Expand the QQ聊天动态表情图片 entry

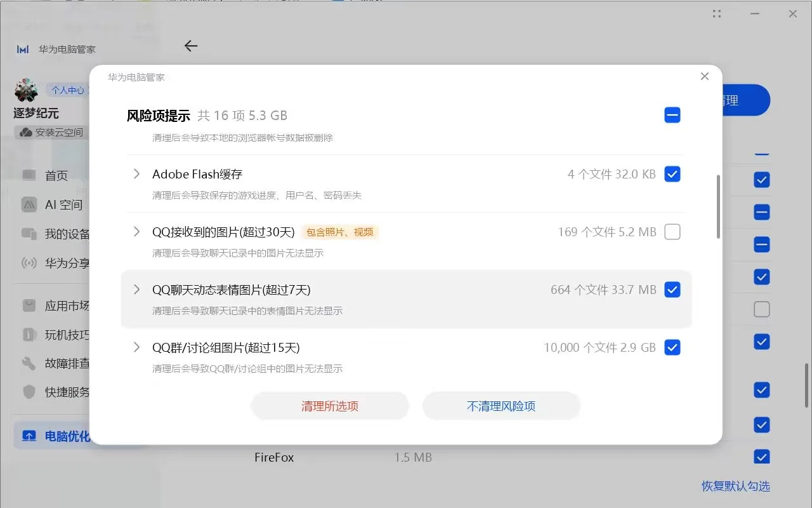[x=136, y=290]
